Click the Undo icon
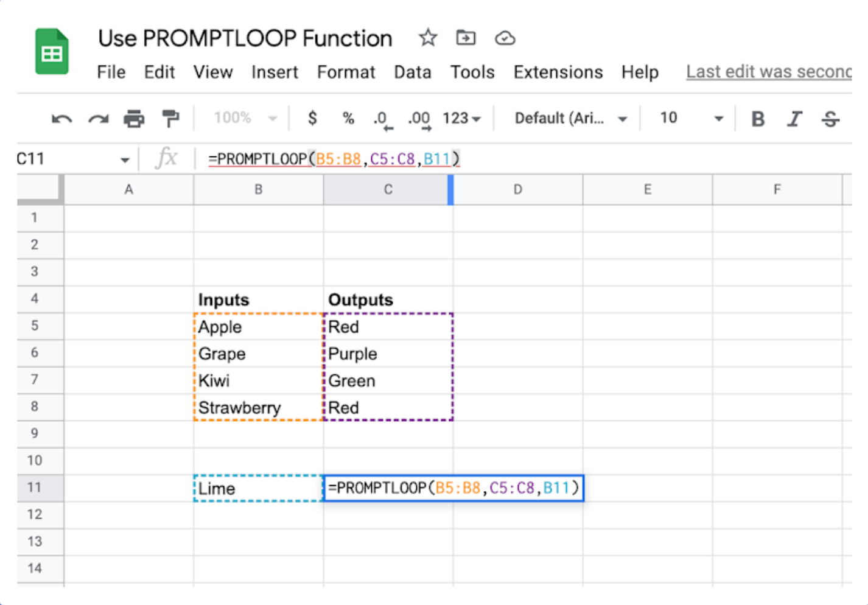 pos(60,119)
